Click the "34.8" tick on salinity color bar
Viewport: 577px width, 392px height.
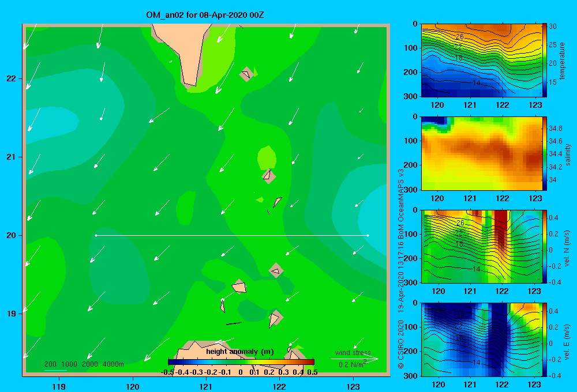tap(555, 129)
